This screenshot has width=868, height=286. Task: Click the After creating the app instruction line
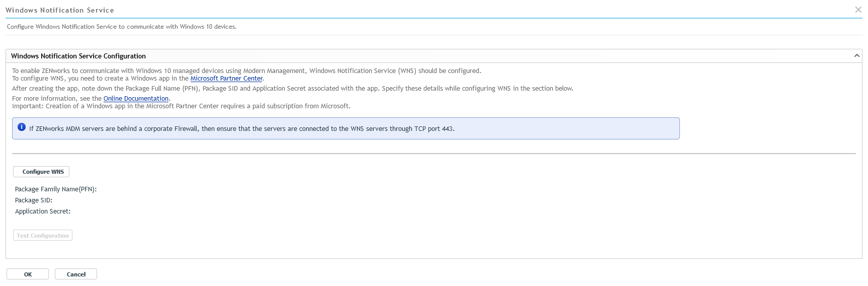coord(292,89)
